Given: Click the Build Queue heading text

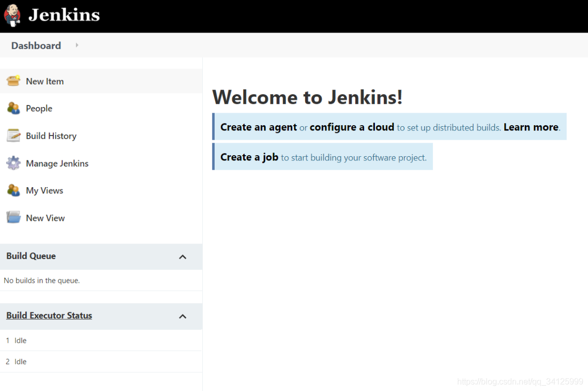Looking at the screenshot, I should click(x=31, y=256).
